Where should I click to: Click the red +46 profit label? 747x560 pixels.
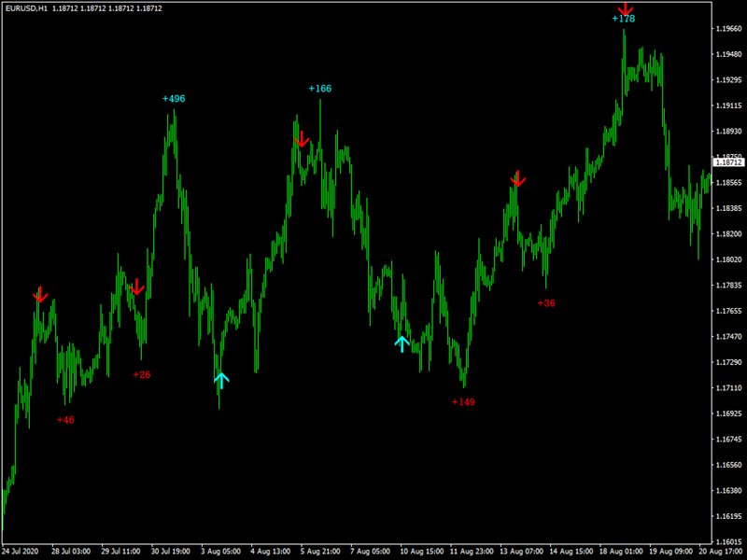(x=65, y=419)
